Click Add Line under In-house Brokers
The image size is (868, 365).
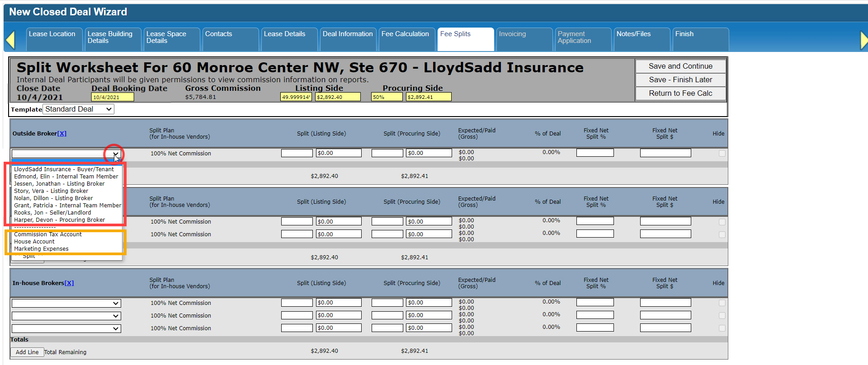point(27,352)
